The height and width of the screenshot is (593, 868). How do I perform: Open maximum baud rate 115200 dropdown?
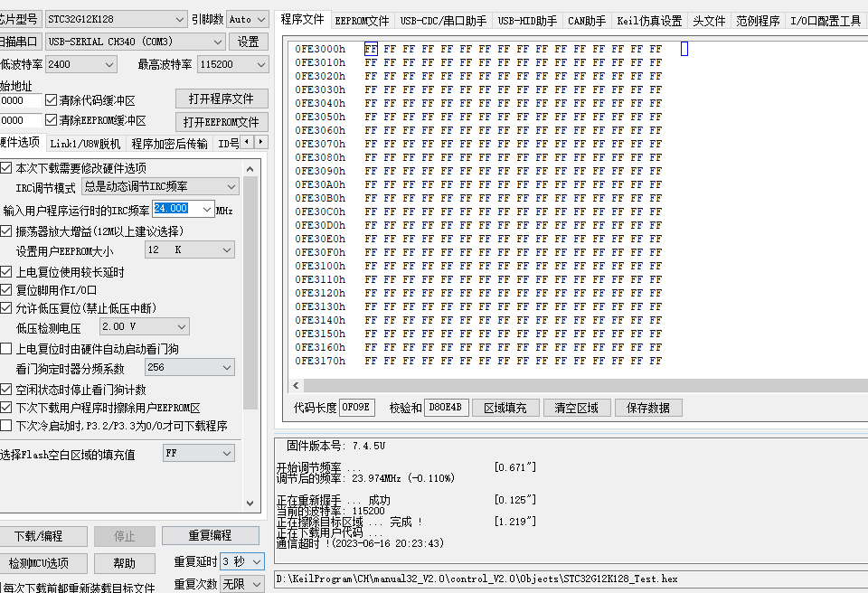[x=232, y=64]
